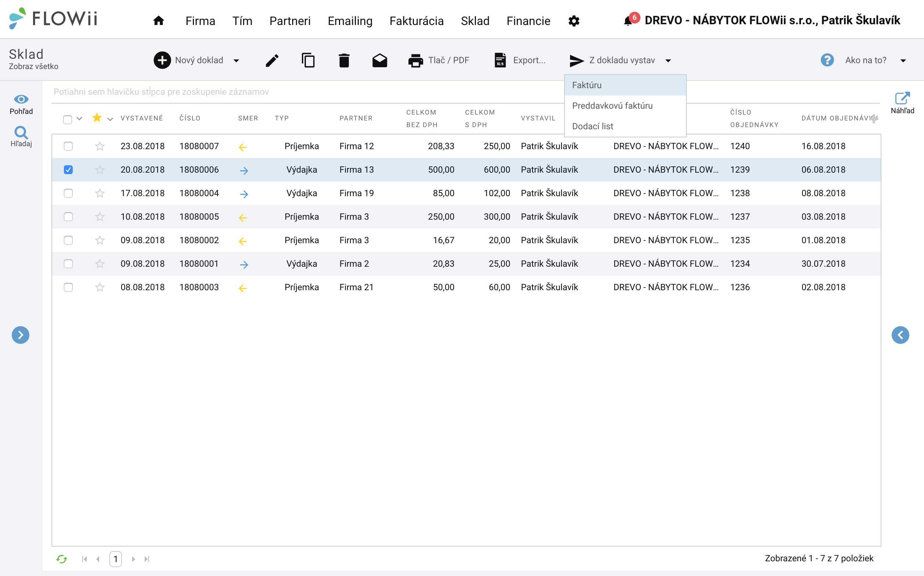Select the row checkbox for 18080004
924x576 pixels.
[68, 193]
